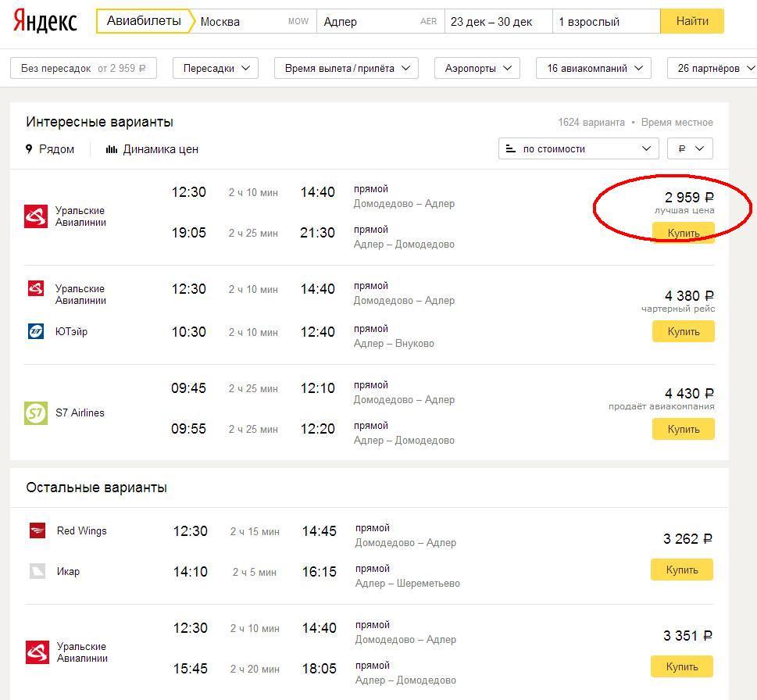Viewport: 757px width, 700px height.
Task: Click the ЮТэйр airline name
Action: [71, 332]
